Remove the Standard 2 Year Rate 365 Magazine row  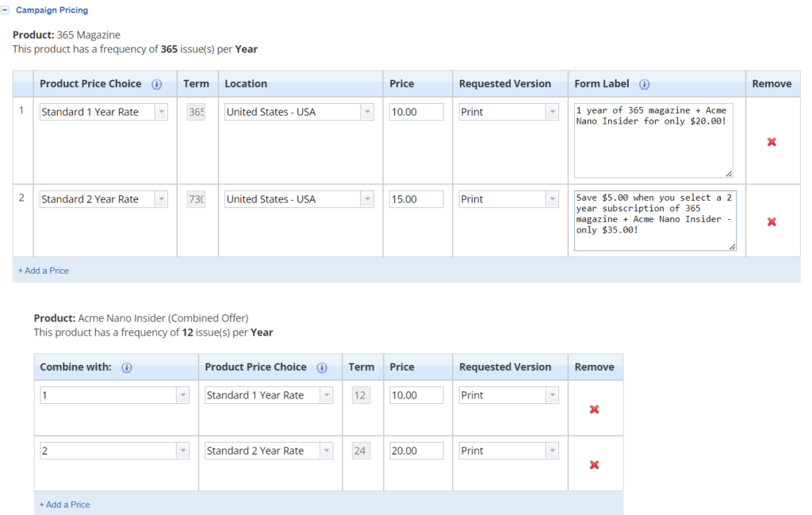(x=772, y=221)
